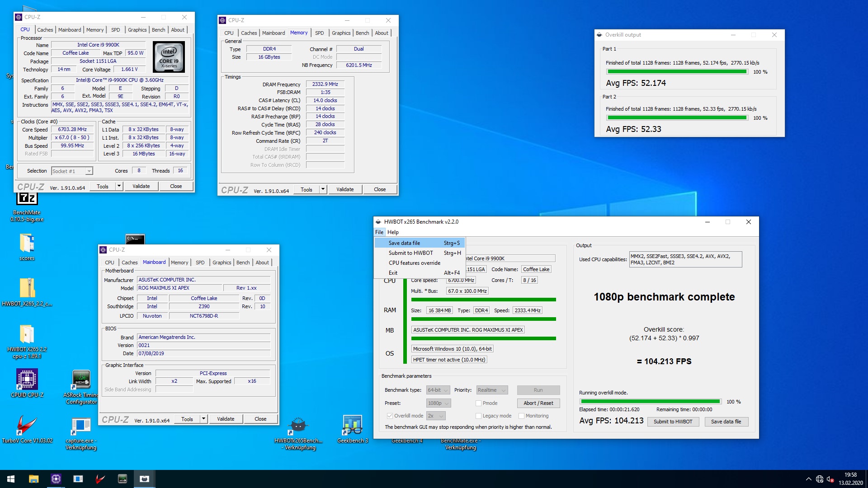Open the Help menu in HWBOT x265
This screenshot has width=868, height=488.
click(393, 232)
